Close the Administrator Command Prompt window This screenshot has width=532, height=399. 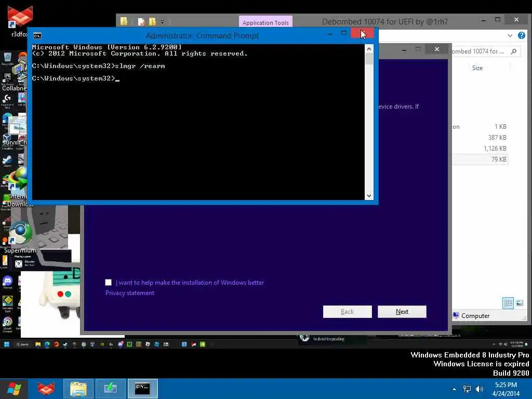363,33
